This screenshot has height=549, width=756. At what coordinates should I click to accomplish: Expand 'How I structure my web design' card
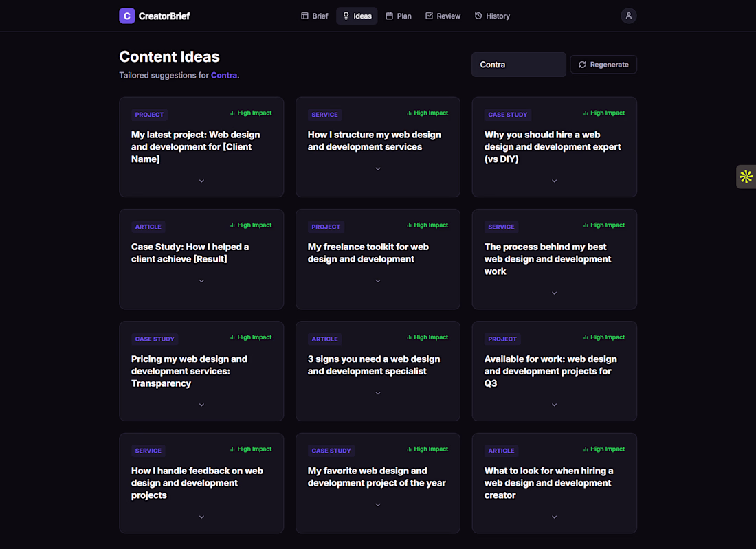[x=378, y=169]
